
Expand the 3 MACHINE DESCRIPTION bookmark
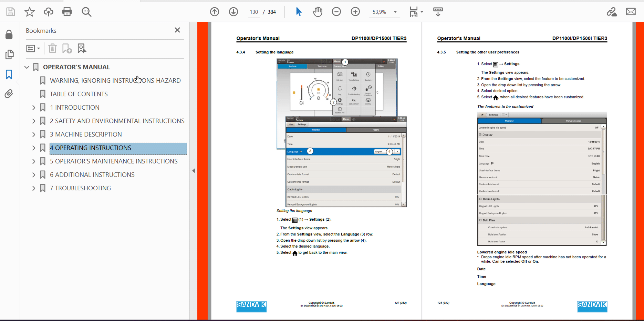34,134
